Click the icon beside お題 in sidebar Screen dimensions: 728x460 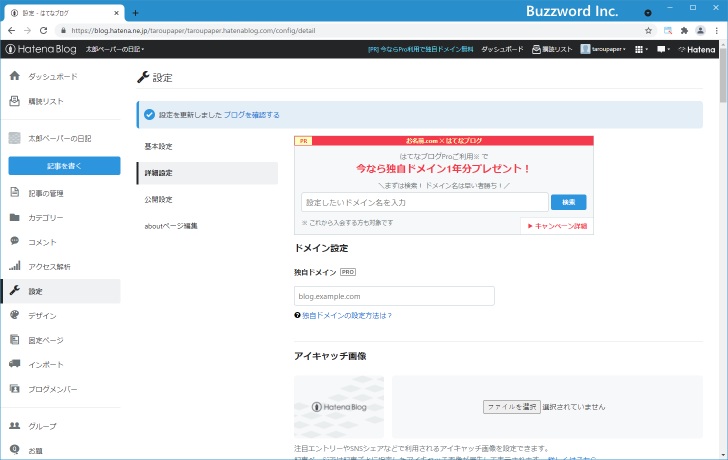click(15, 449)
